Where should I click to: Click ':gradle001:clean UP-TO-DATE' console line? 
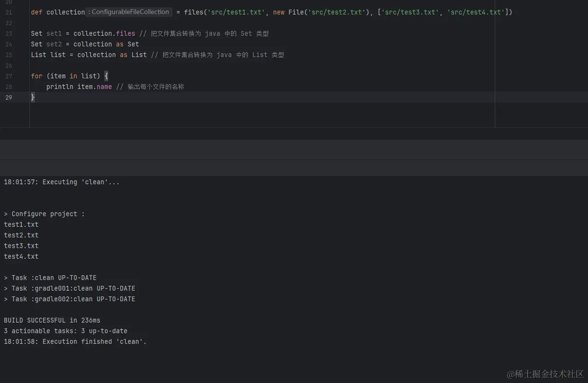click(70, 288)
